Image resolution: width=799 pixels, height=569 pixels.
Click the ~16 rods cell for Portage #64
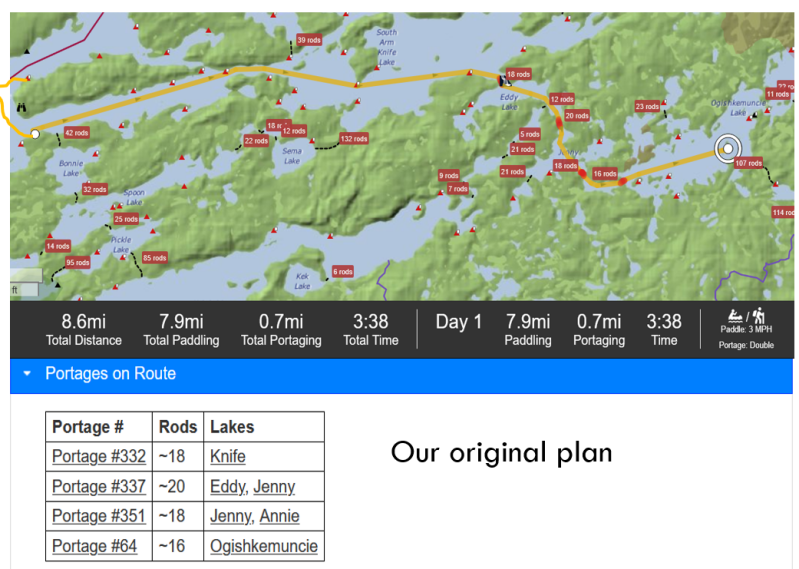point(178,546)
